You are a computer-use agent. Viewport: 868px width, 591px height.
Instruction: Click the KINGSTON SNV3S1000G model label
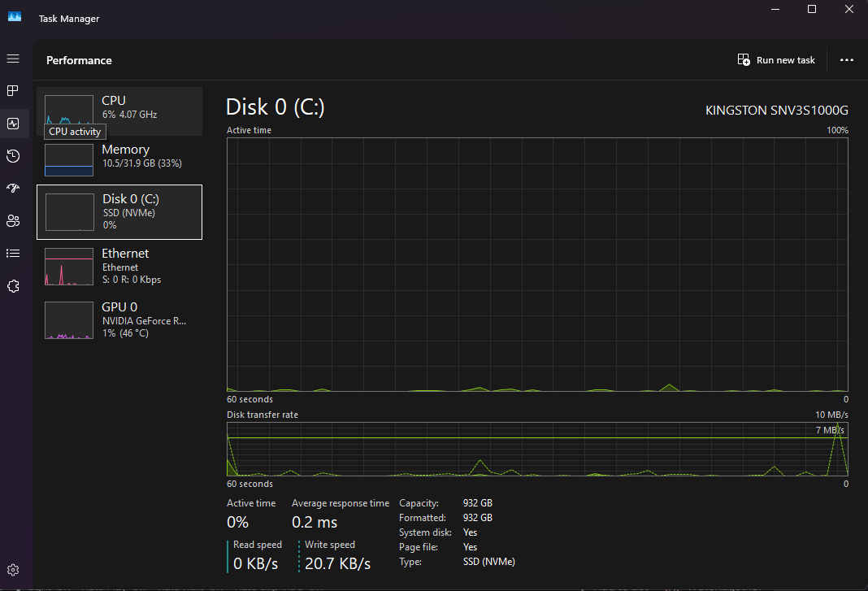click(x=777, y=111)
